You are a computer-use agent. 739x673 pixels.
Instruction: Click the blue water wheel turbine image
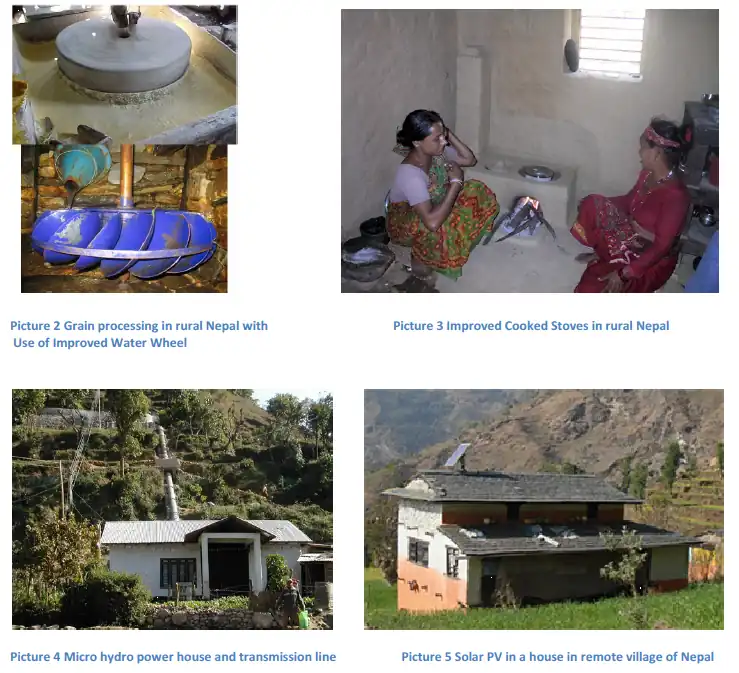(x=124, y=218)
